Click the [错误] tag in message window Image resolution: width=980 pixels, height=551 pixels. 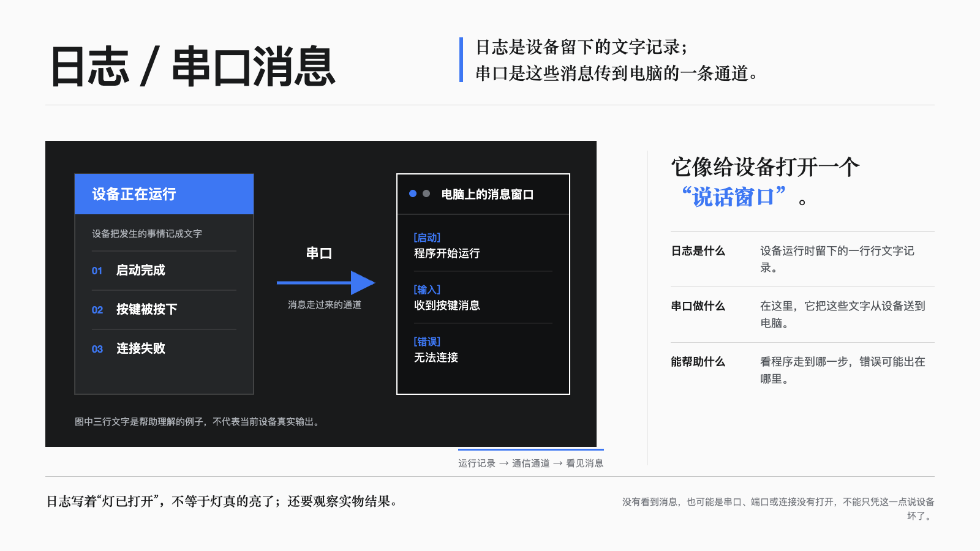coord(427,342)
